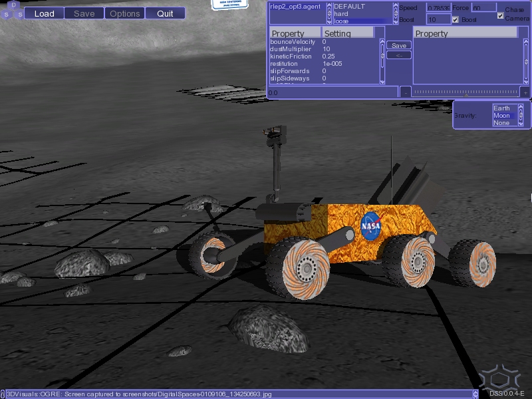The width and height of the screenshot is (532, 399).
Task: Click the right Property panel scrollbar thumb
Action: (526, 62)
